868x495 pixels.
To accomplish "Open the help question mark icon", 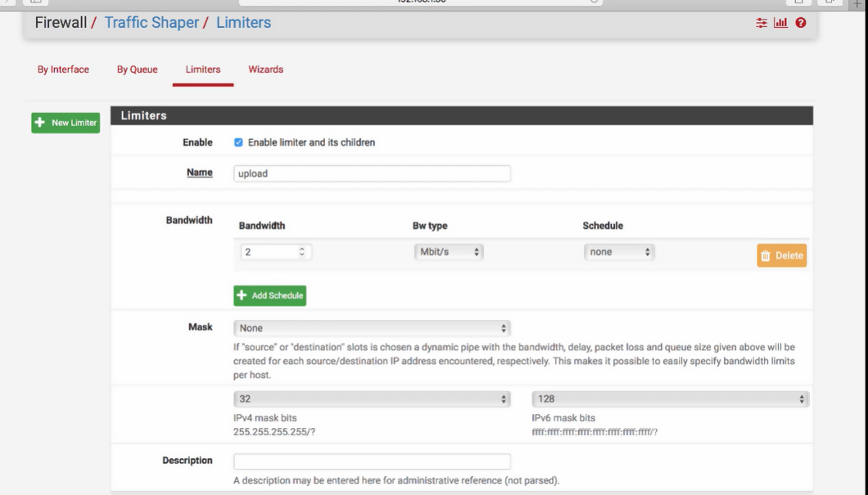I will click(x=798, y=23).
